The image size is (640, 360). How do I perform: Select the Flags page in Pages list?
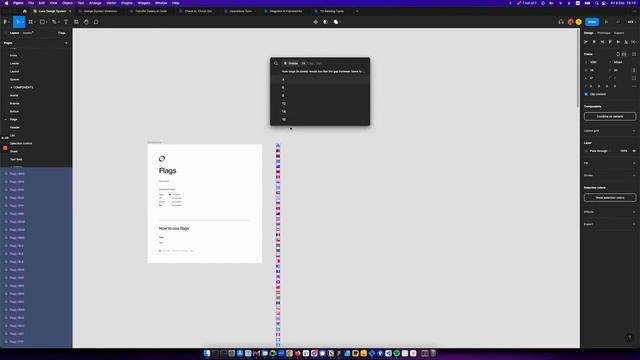pyautogui.click(x=13, y=119)
